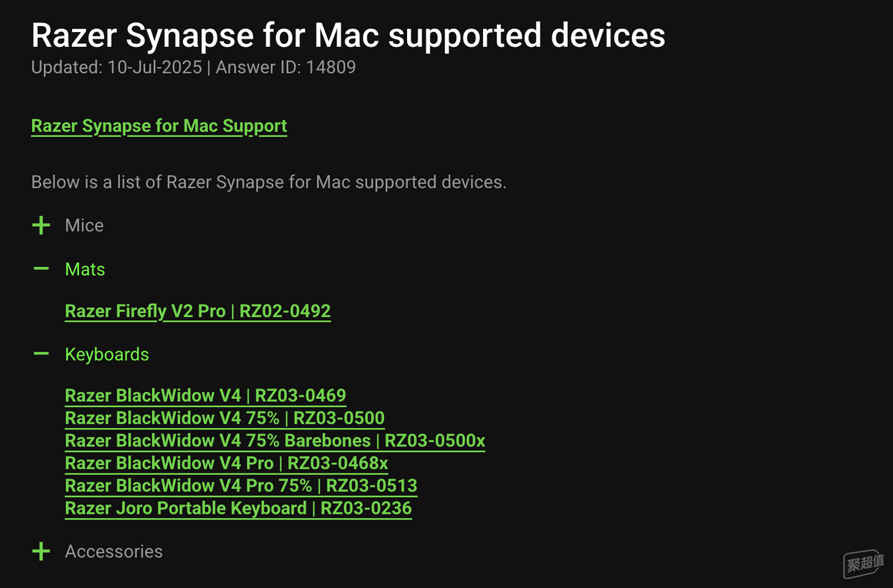The image size is (893, 588).
Task: Open BlackWidow V4 Pro RZ03-0468x link
Action: [x=226, y=463]
